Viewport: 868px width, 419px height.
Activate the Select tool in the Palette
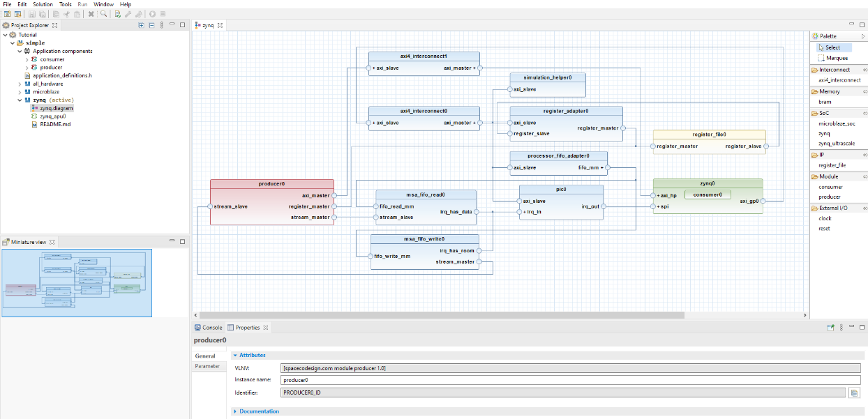click(834, 47)
